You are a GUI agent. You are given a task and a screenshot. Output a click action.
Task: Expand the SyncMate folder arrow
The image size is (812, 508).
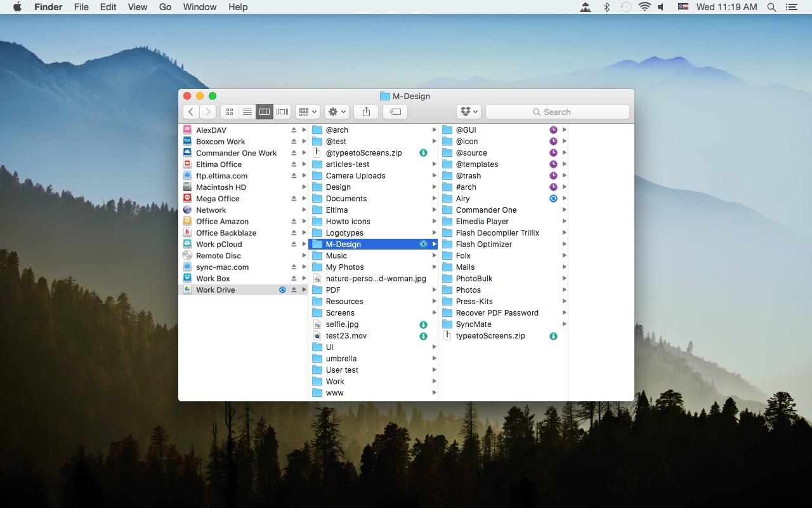[564, 324]
